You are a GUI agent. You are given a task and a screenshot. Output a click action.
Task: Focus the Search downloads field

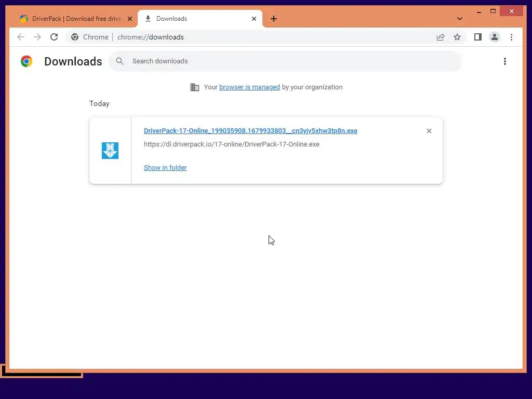(285, 61)
